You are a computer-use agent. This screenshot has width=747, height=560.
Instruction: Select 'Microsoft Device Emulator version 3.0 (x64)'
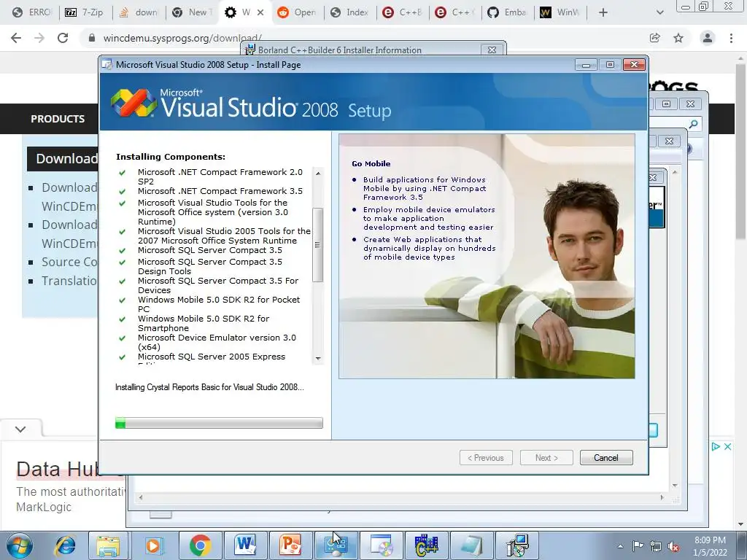pos(217,342)
